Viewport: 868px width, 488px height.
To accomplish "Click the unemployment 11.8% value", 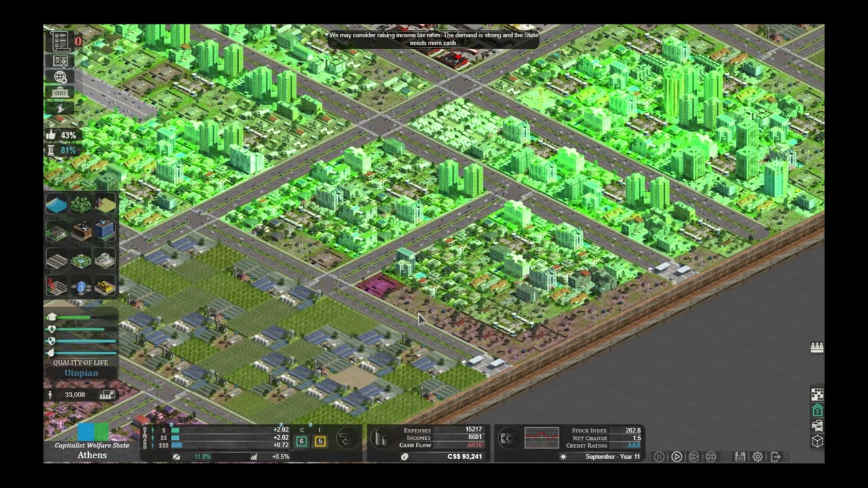I will tap(202, 457).
